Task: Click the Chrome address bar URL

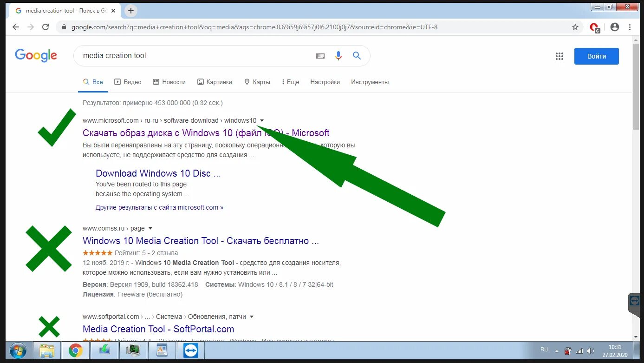Action: [254, 27]
